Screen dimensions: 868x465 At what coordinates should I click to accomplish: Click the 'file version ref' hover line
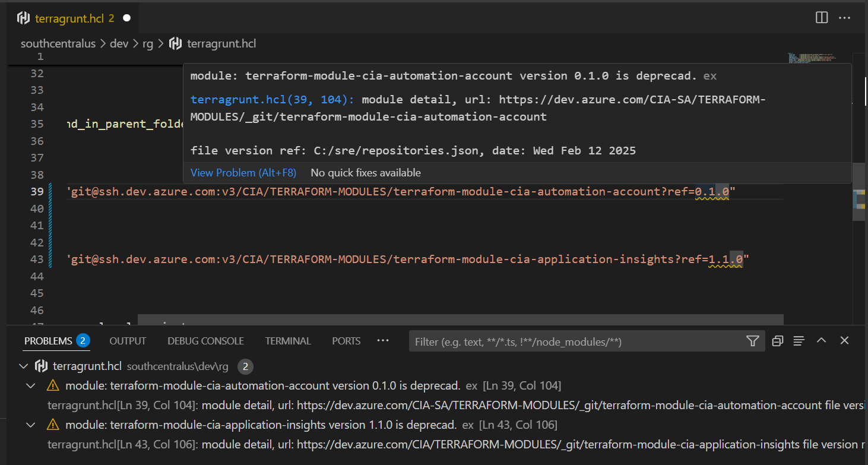(413, 150)
